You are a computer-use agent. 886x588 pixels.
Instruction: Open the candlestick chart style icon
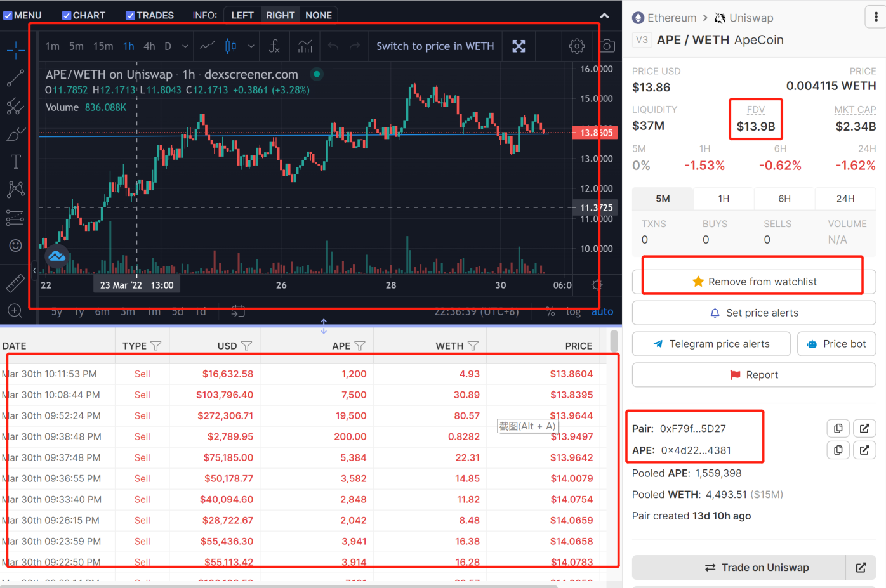(231, 46)
